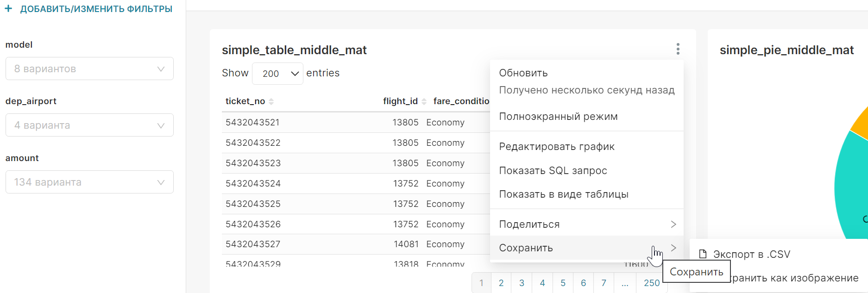Click the Получено несколько секунд назад text

coord(587,90)
